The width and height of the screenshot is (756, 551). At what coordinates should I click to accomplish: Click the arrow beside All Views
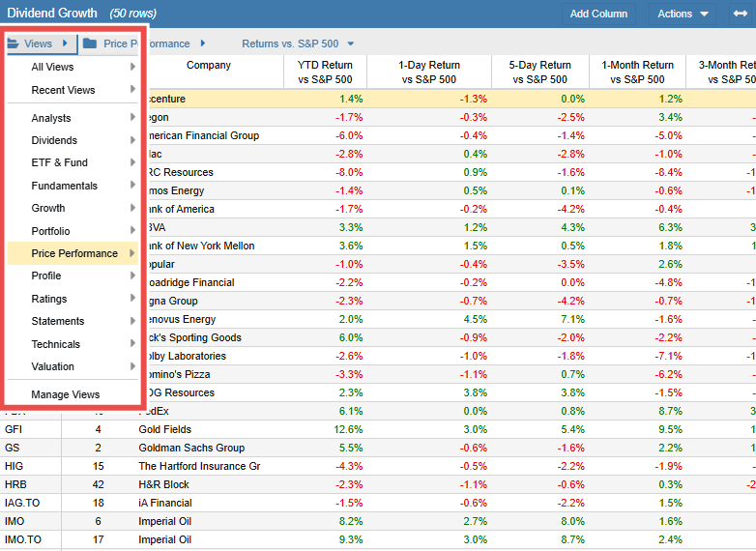[132, 67]
